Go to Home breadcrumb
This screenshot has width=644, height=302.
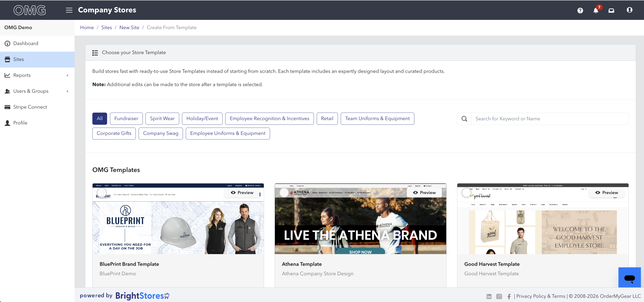click(x=87, y=28)
